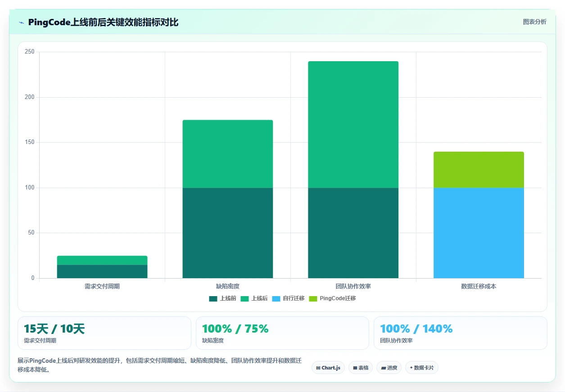
Task: Click the dark teal 上线前 legend swatch
Action: 213,298
